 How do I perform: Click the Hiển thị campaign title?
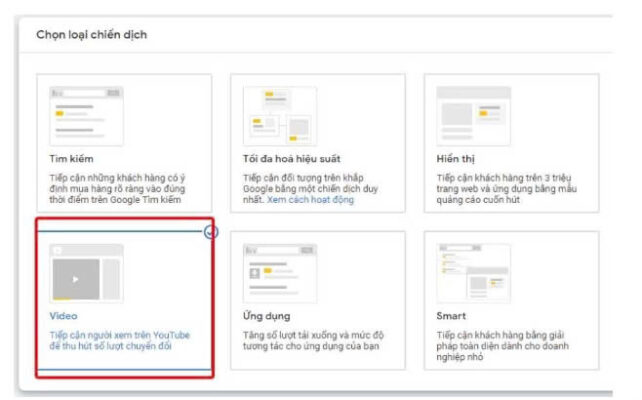pyautogui.click(x=455, y=159)
